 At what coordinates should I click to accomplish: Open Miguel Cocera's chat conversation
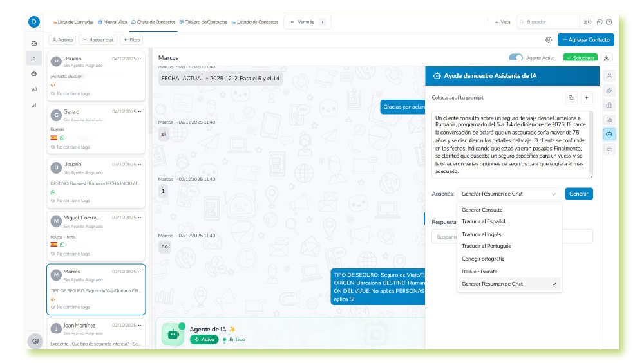[x=96, y=236]
